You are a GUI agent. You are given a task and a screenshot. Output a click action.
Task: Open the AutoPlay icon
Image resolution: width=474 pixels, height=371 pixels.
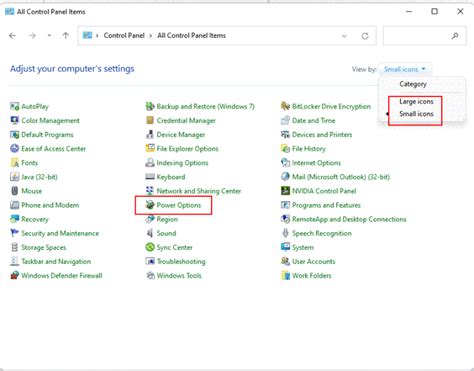[x=14, y=106]
